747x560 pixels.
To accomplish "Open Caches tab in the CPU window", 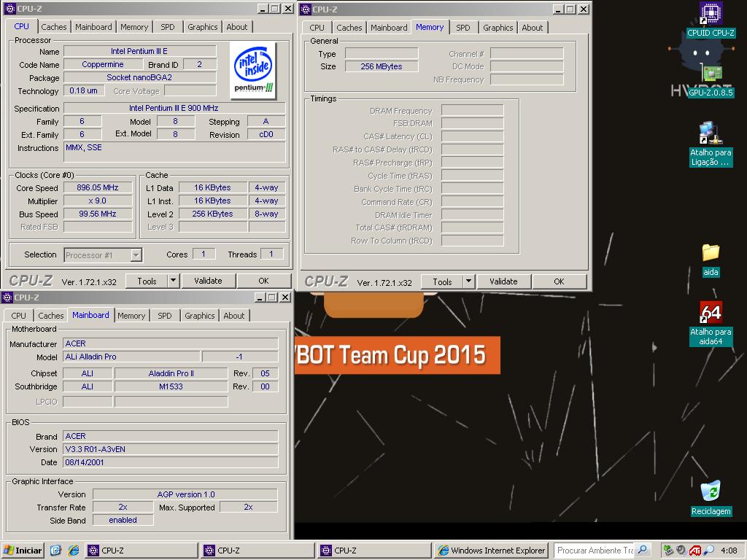I will 54,27.
